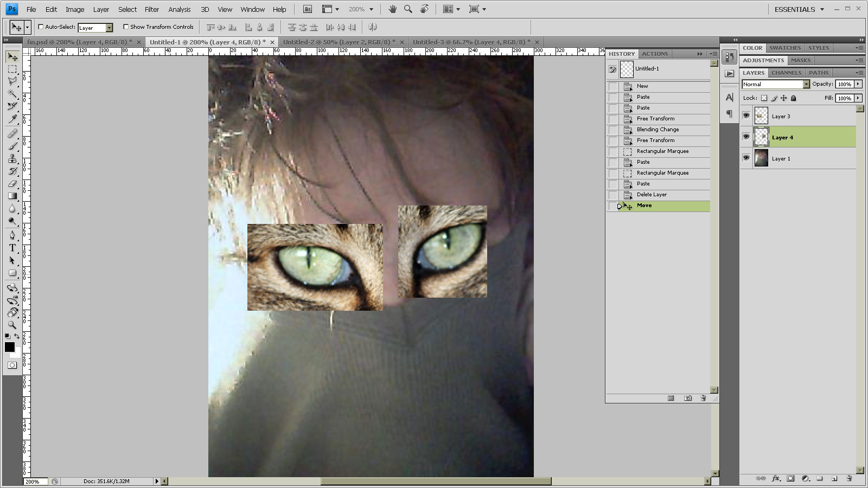Add a layer mask to Layer 4
The height and width of the screenshot is (488, 868).
(790, 478)
